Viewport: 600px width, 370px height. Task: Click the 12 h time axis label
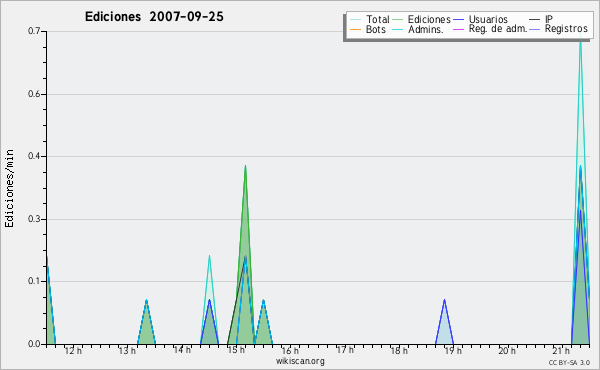pyautogui.click(x=73, y=350)
